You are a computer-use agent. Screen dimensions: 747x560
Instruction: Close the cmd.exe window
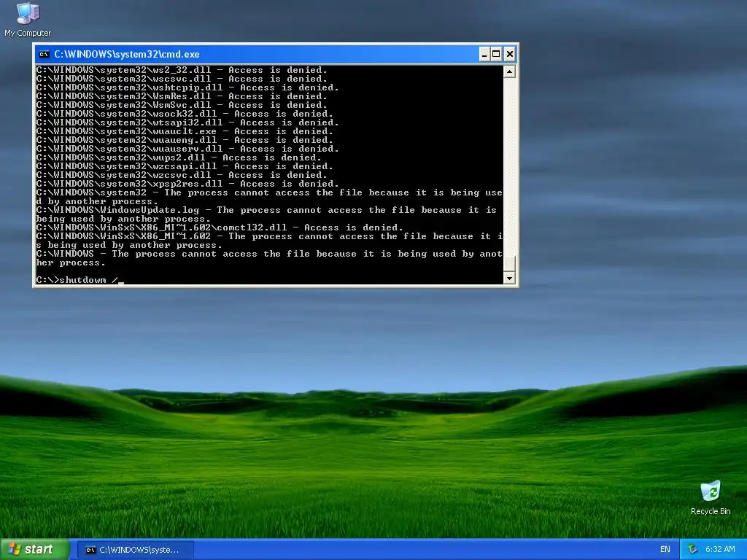[x=509, y=54]
